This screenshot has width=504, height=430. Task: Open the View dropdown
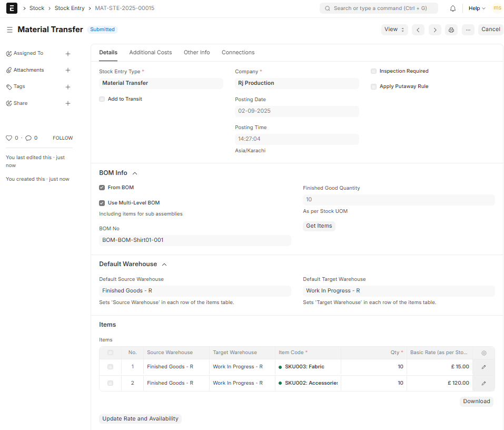(x=394, y=30)
